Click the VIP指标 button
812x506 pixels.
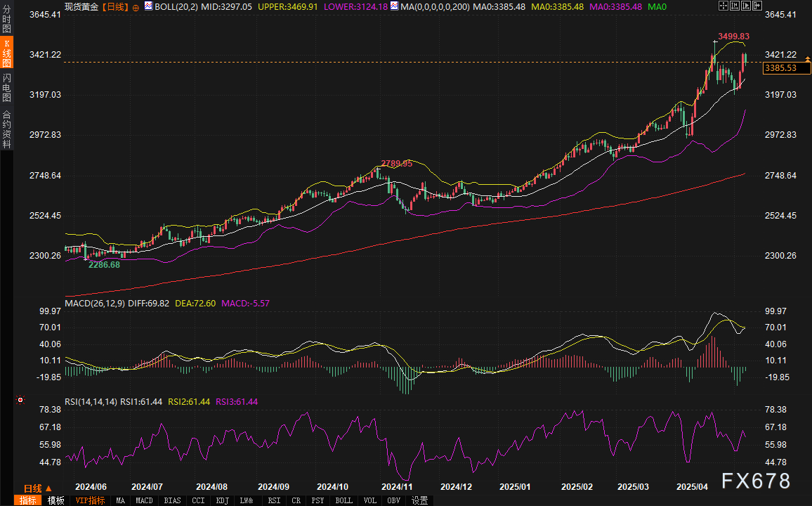coord(90,500)
